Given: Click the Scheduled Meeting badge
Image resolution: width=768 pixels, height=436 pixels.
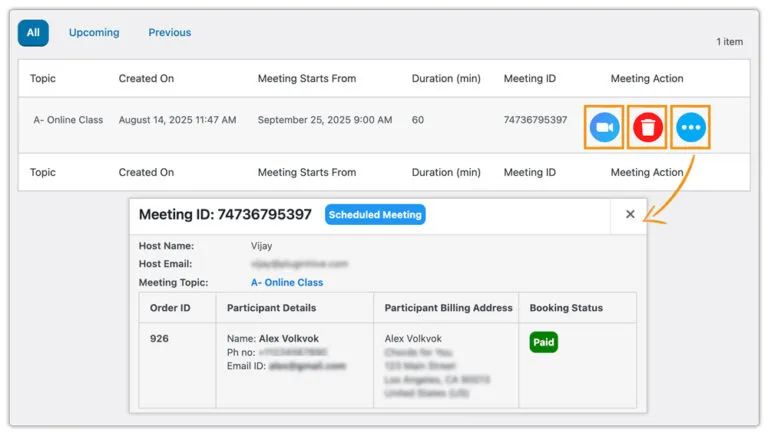Looking at the screenshot, I should [x=375, y=214].
